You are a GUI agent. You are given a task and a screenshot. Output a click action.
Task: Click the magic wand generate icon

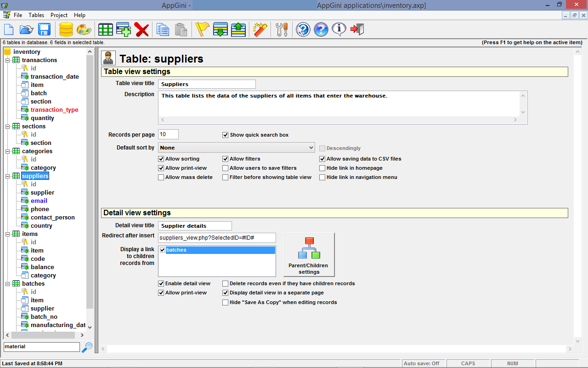(260, 30)
